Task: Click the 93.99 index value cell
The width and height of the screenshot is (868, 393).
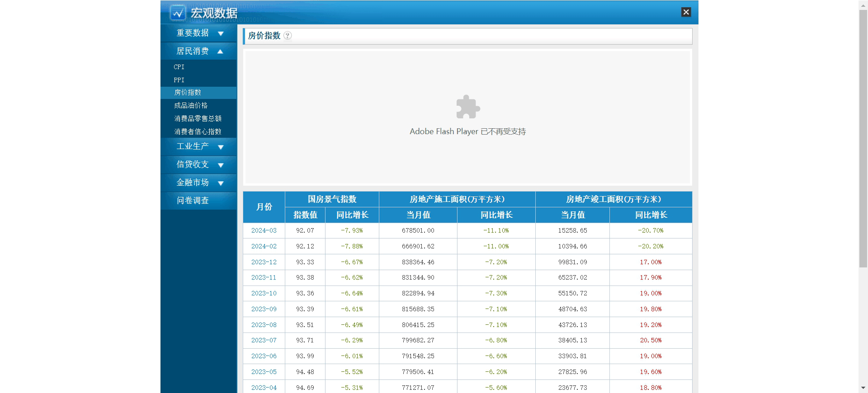Action: pyautogui.click(x=305, y=356)
